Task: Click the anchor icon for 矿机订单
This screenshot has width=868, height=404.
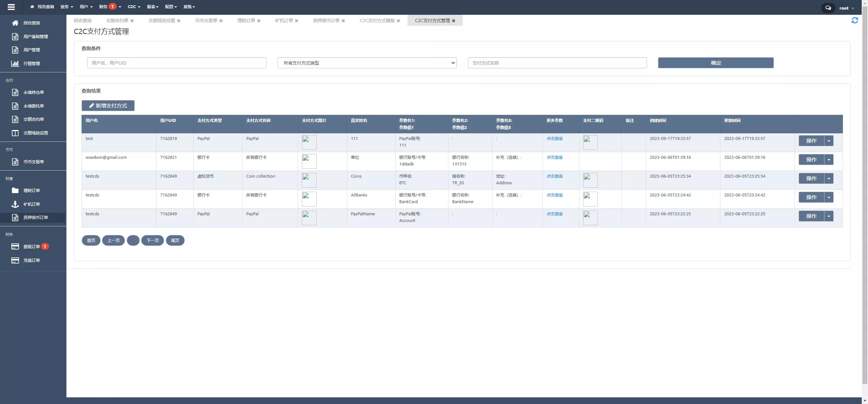Action: point(15,204)
